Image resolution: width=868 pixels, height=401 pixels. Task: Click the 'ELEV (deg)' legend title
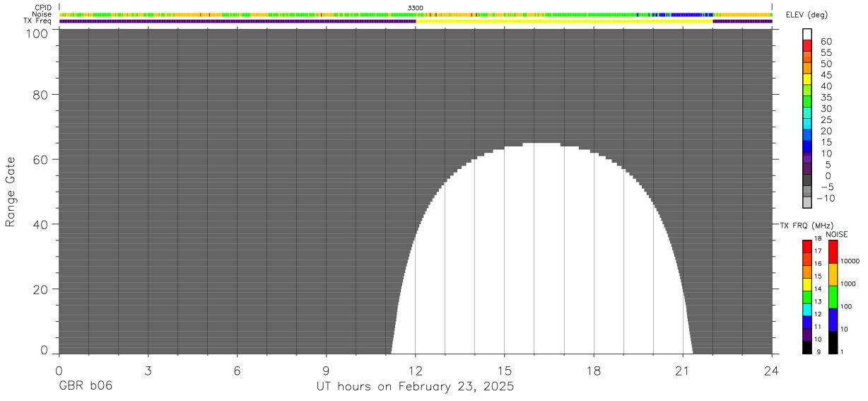[x=807, y=15]
